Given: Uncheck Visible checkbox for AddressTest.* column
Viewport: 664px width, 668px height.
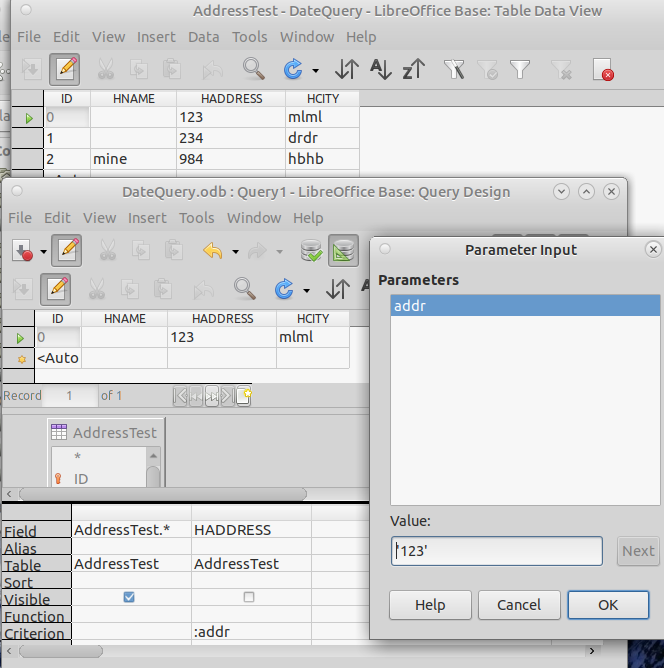Looking at the screenshot, I should [x=129, y=597].
